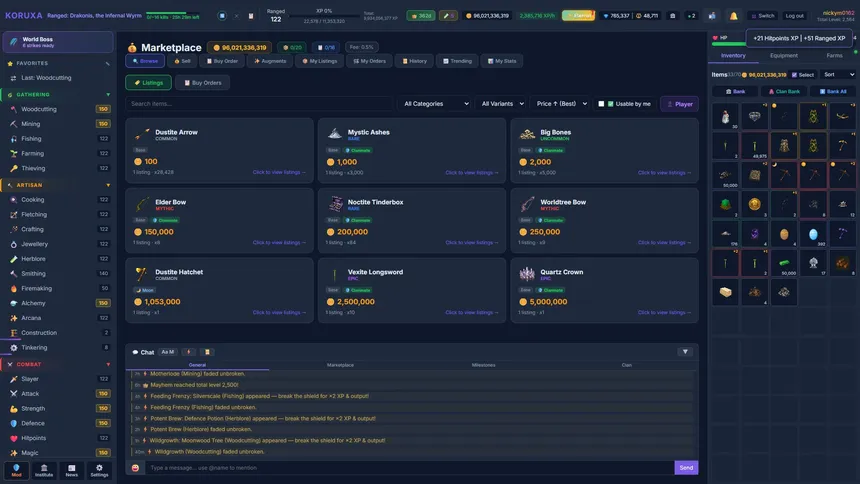
Task: Switch to the My Listings tab
Action: point(320,61)
